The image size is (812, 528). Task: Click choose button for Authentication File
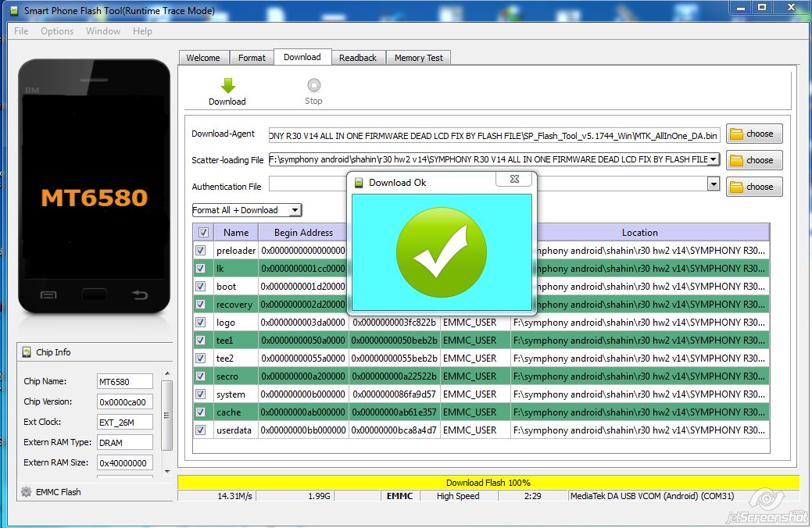754,187
